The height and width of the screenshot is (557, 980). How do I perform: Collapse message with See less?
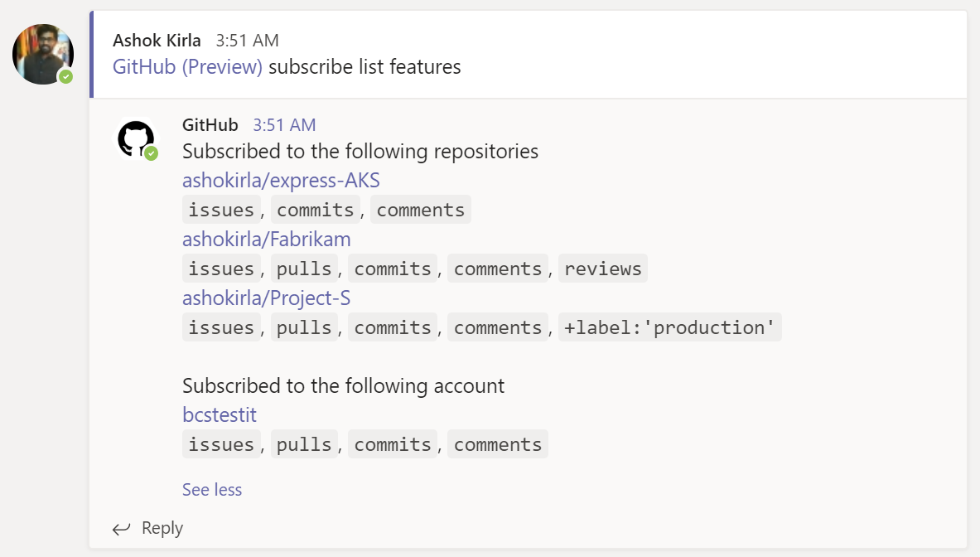point(212,490)
